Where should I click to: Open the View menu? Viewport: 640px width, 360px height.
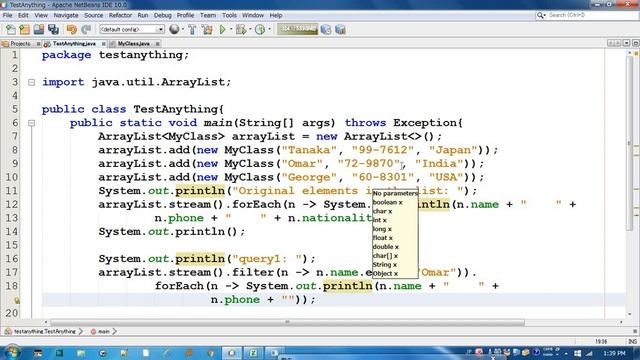tap(41, 15)
